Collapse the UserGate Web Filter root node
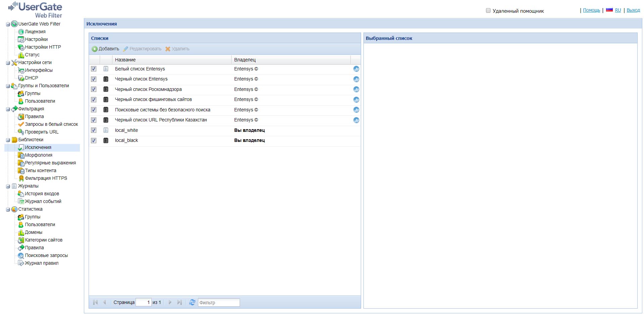This screenshot has width=644, height=314. (x=8, y=24)
